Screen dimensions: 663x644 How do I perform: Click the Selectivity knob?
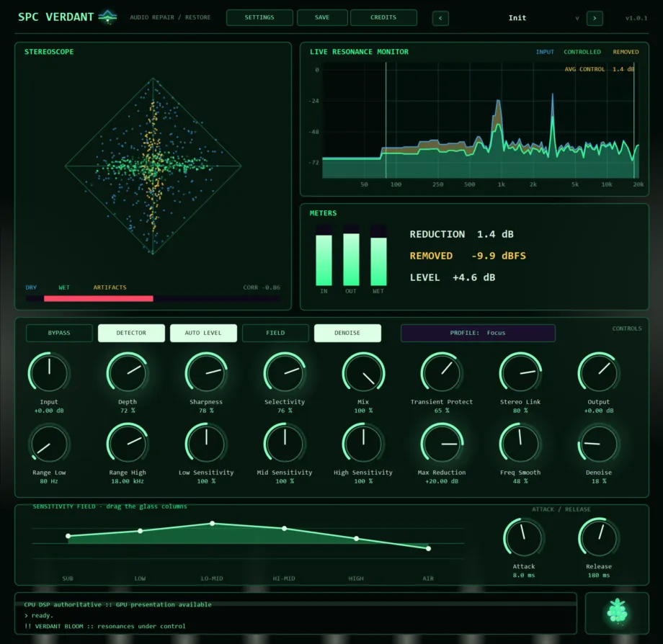click(285, 372)
